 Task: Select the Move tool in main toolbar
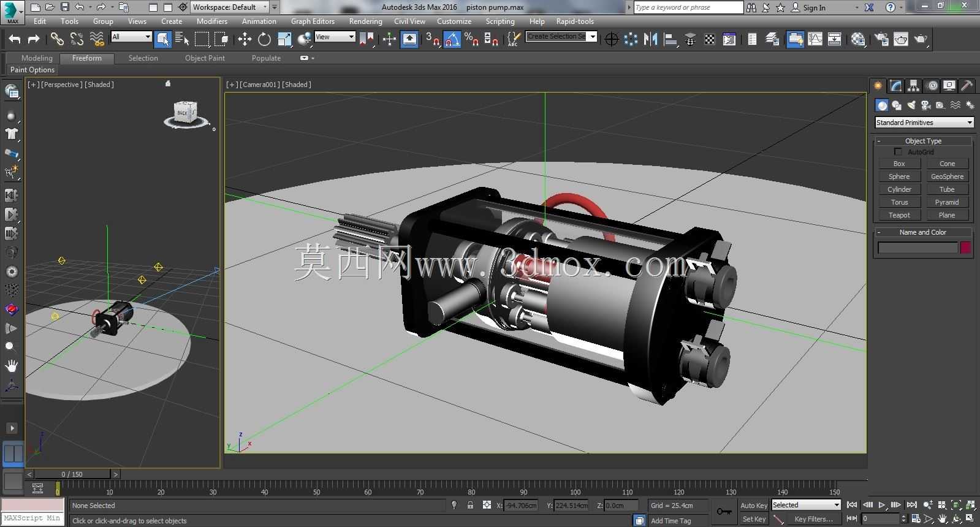pyautogui.click(x=245, y=39)
